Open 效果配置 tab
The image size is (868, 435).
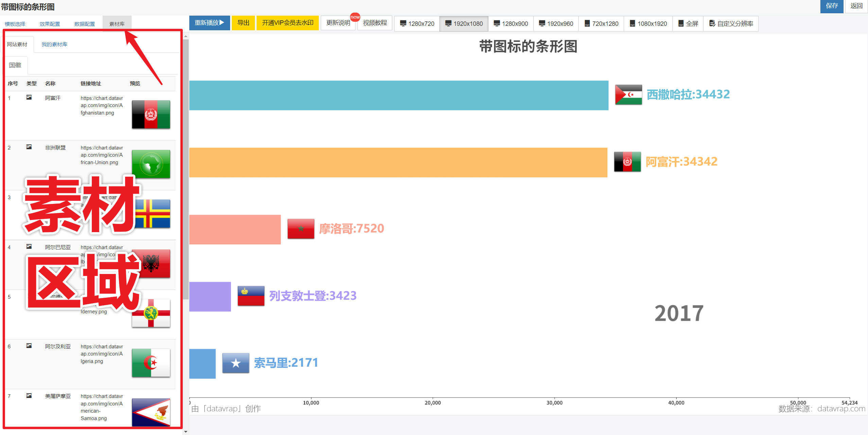pyautogui.click(x=50, y=24)
